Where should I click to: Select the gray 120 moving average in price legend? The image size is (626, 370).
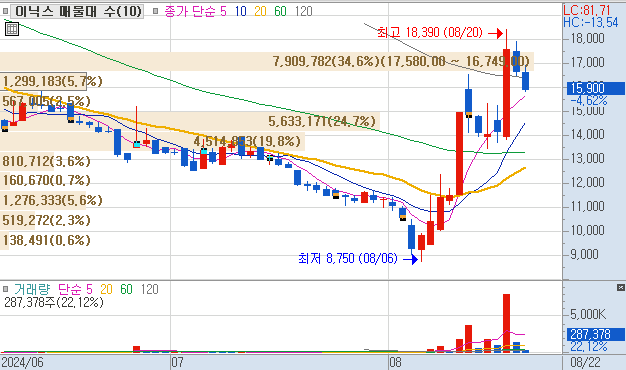click(x=303, y=11)
